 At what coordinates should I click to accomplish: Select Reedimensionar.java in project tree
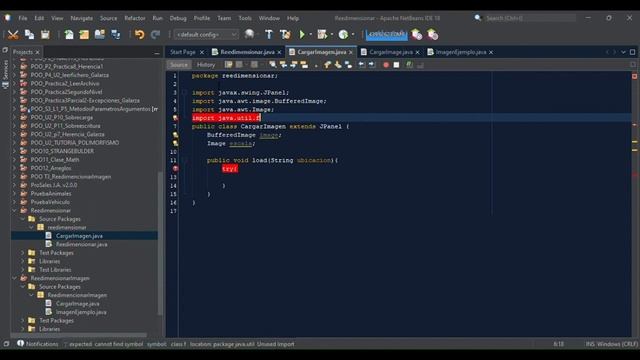pyautogui.click(x=82, y=244)
